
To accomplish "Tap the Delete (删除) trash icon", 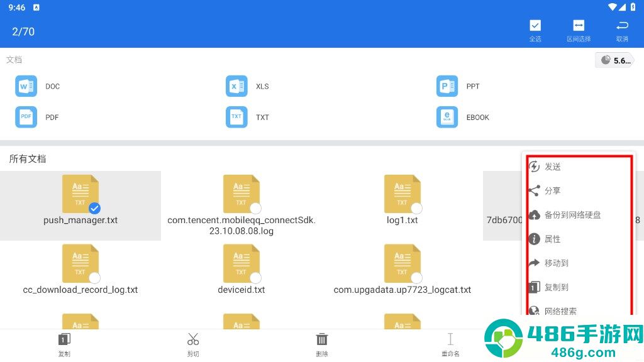I will tap(321, 339).
